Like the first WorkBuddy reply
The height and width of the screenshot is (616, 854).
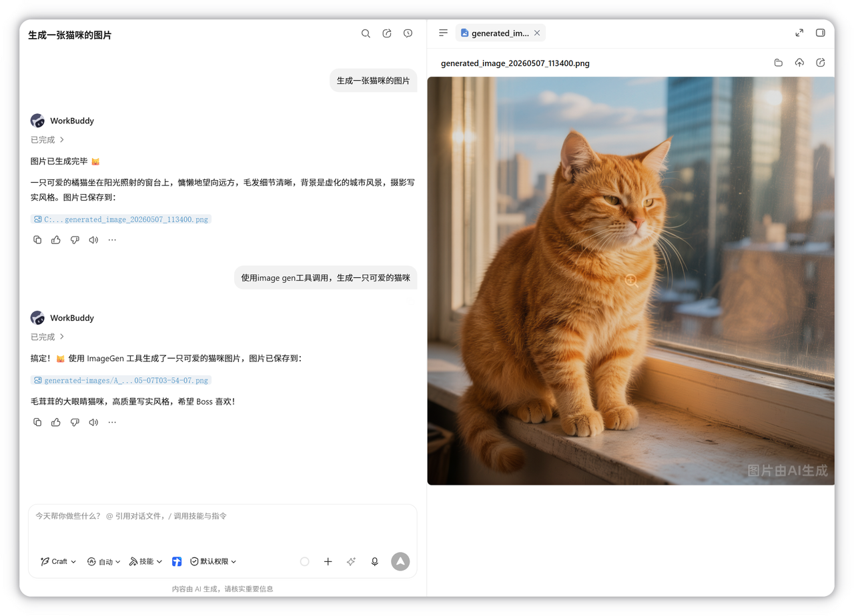[56, 240]
